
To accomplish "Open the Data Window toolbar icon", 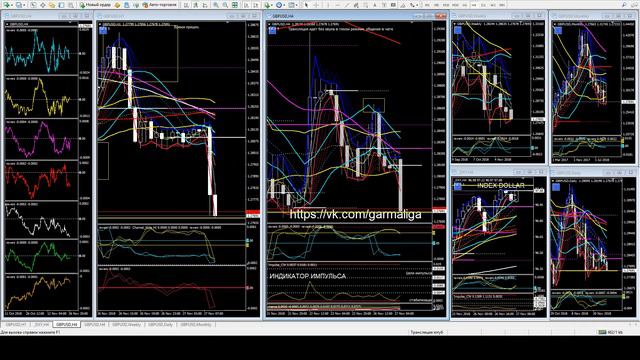I will (42, 5).
